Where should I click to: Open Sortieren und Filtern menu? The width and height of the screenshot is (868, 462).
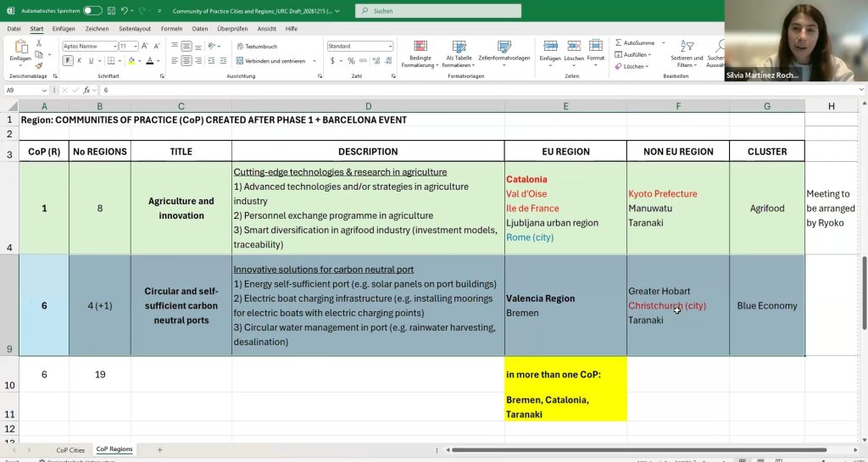coord(687,55)
